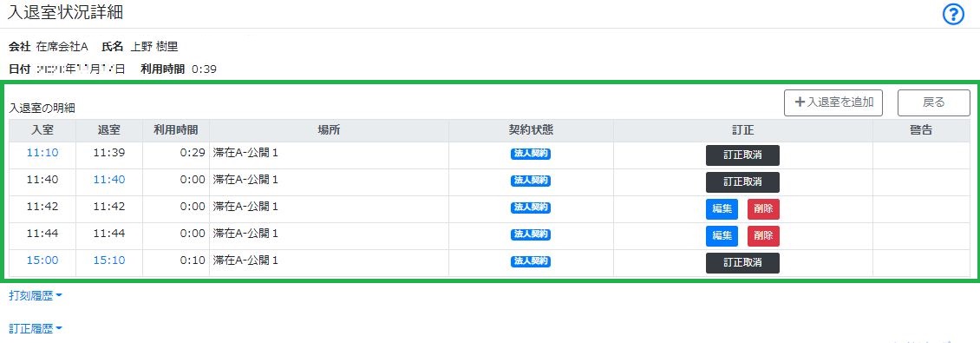The height and width of the screenshot is (343, 980).
Task: Click the 戻る button
Action: (x=934, y=102)
